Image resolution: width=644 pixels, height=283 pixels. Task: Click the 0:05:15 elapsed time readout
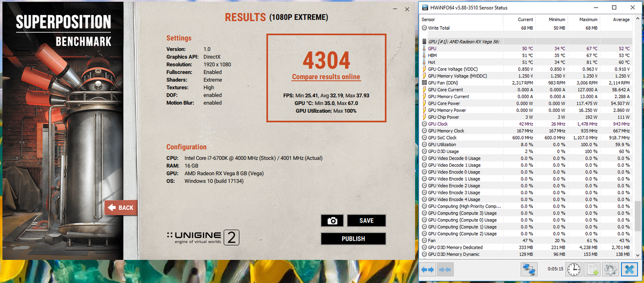click(555, 269)
